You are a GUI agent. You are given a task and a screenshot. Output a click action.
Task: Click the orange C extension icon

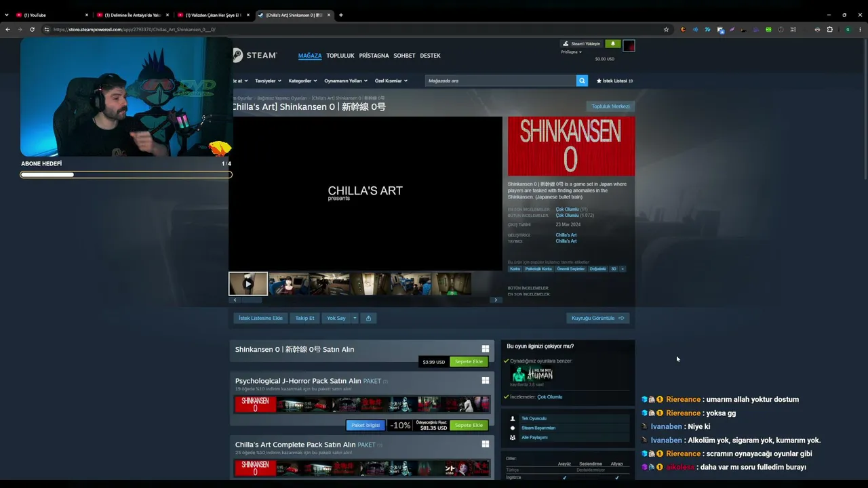click(683, 29)
